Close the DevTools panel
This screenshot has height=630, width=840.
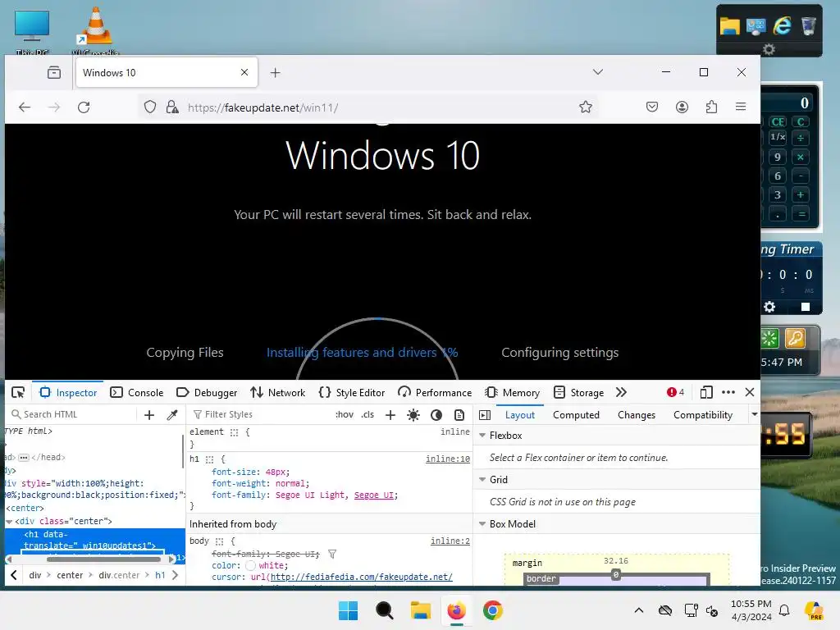point(750,393)
